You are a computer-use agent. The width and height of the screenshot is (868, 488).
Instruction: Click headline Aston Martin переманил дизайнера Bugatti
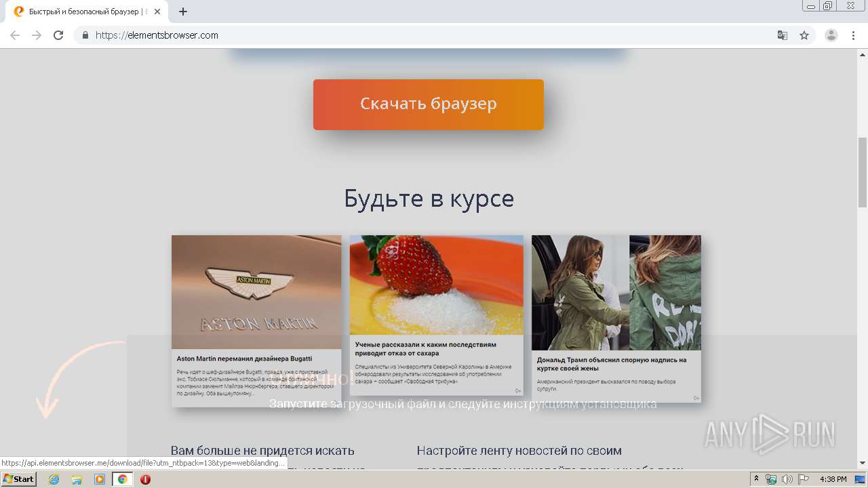[x=244, y=359]
